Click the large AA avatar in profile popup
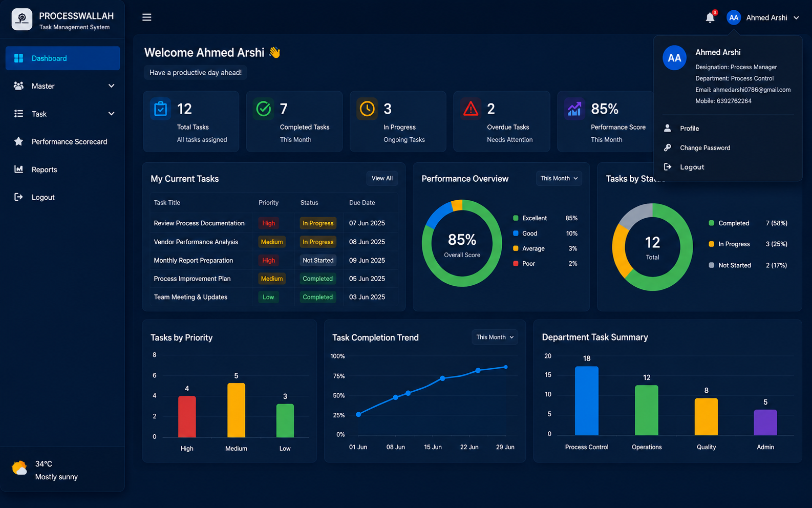 [675, 58]
